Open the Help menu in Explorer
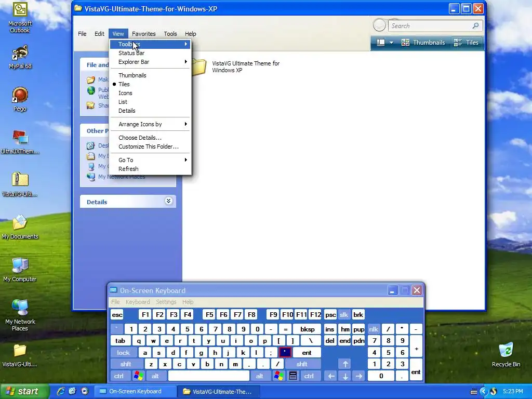The height and width of the screenshot is (399, 532). point(190,34)
